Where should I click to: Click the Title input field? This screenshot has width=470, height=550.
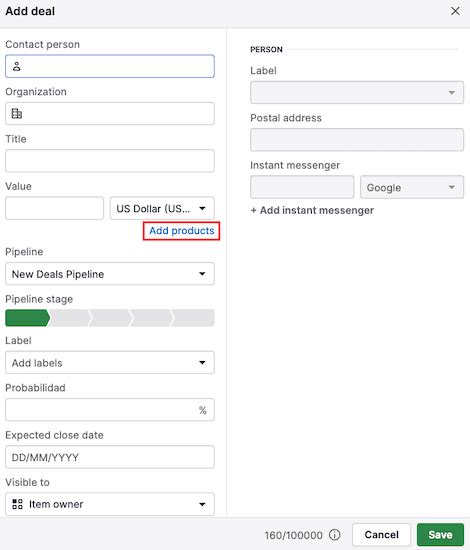click(110, 161)
